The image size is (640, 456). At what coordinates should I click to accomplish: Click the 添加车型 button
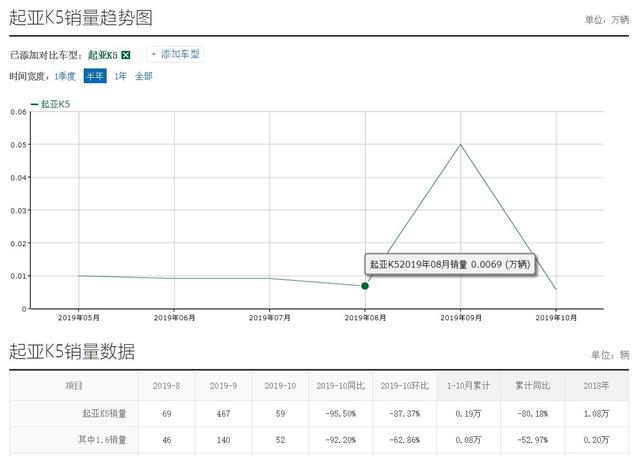[x=175, y=54]
